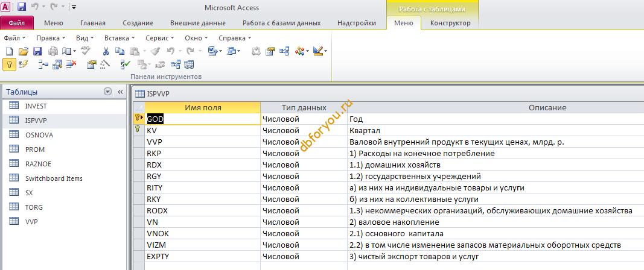Expand the Сервис menu dropdown

pyautogui.click(x=160, y=38)
